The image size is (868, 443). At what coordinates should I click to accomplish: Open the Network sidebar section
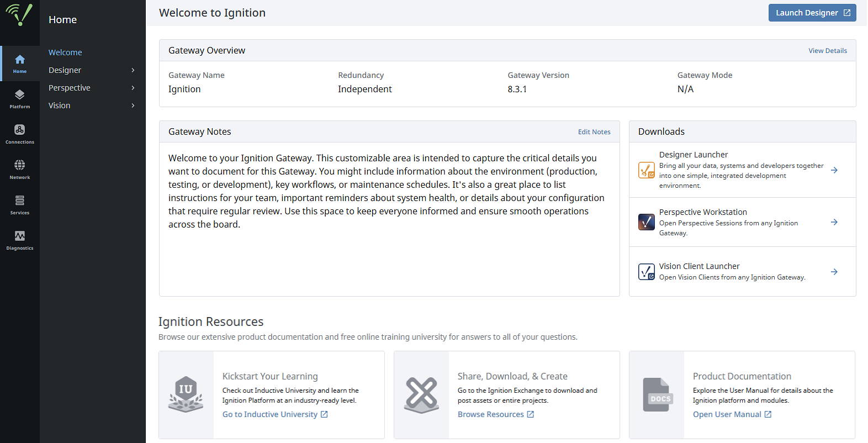20,170
